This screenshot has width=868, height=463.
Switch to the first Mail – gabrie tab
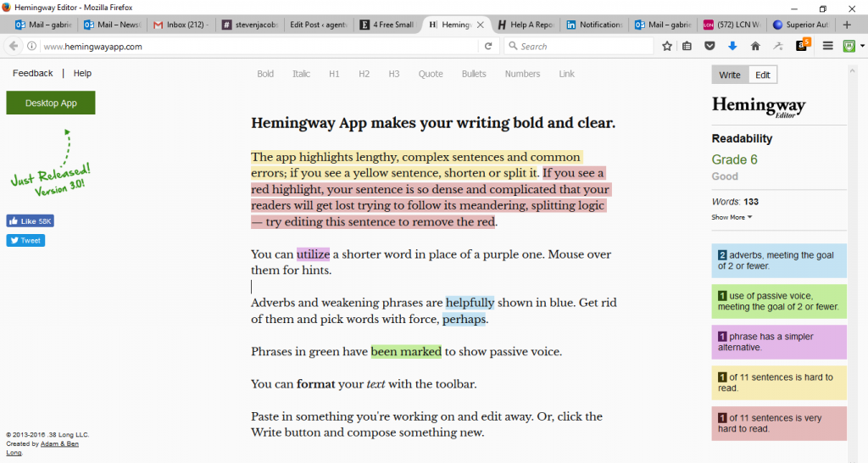point(44,25)
